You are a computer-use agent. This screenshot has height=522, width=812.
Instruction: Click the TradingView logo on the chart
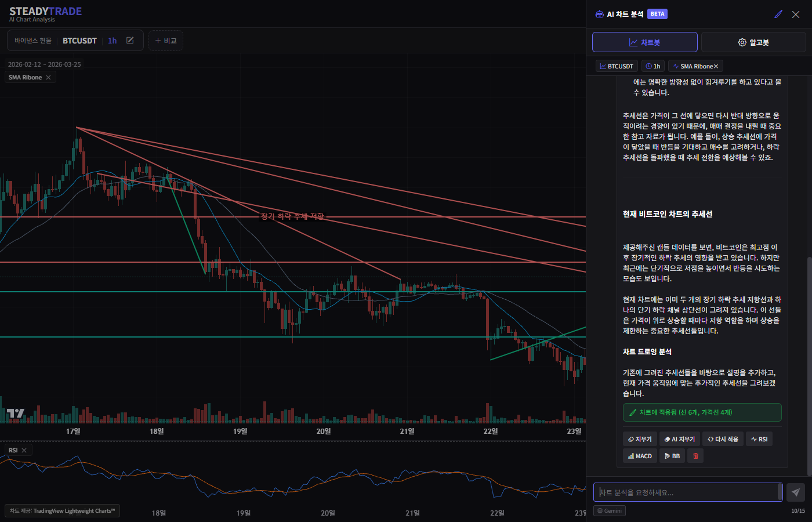pyautogui.click(x=16, y=413)
